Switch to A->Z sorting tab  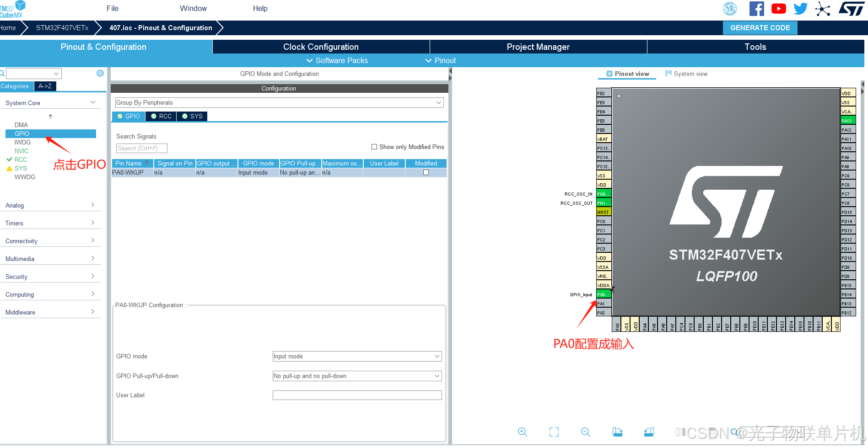click(x=45, y=86)
